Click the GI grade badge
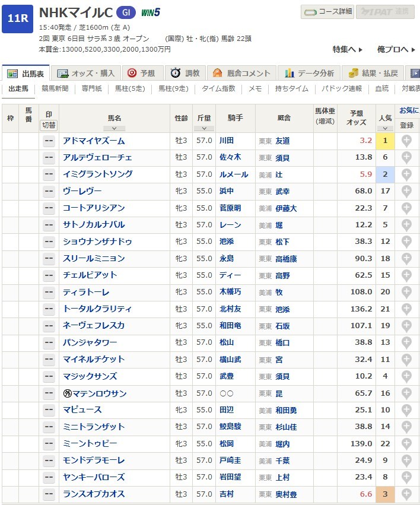 click(x=126, y=12)
